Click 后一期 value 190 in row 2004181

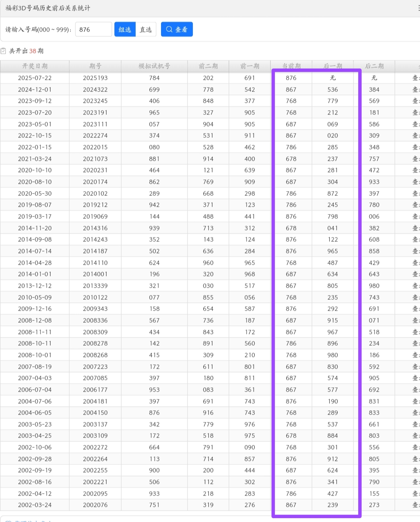332,401
